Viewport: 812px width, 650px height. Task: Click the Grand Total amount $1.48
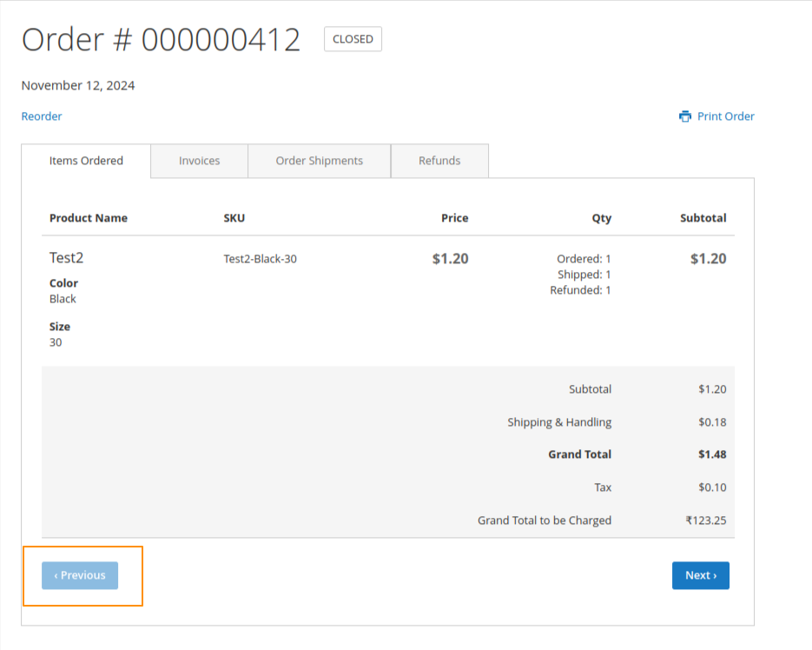714,454
